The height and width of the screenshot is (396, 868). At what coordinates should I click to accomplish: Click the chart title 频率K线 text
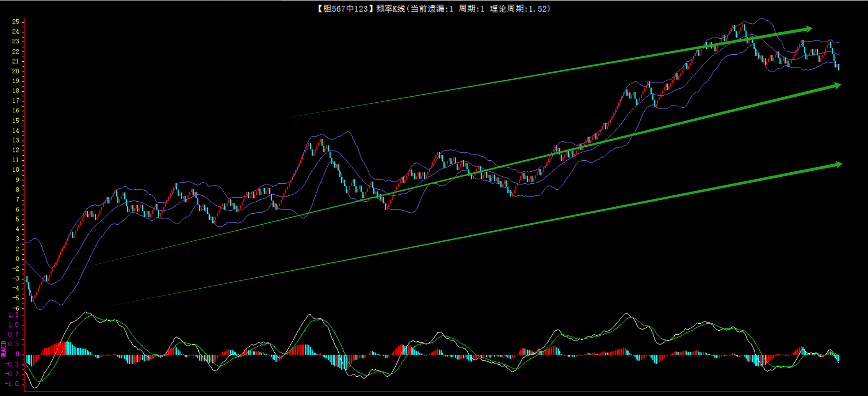(390, 9)
